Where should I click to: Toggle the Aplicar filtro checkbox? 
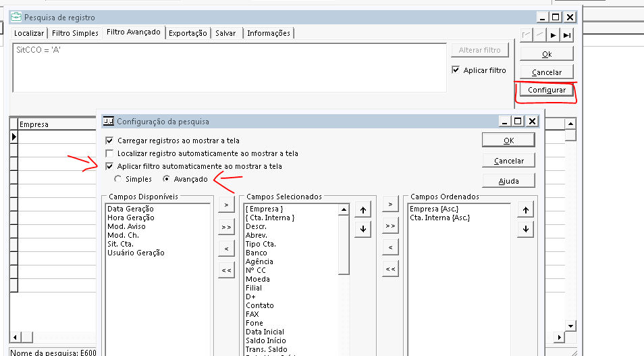[456, 70]
